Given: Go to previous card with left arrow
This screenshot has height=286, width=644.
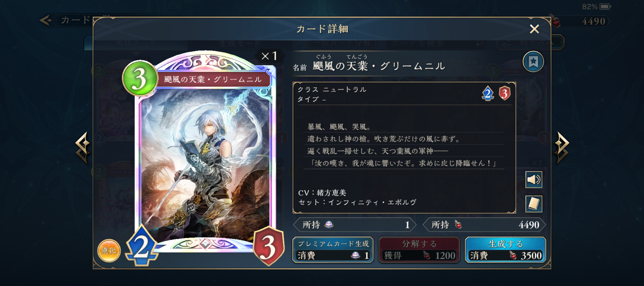Looking at the screenshot, I should coord(82,147).
